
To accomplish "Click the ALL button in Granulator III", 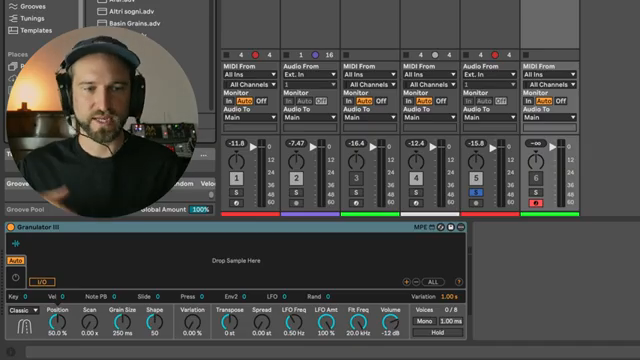I will click(433, 282).
